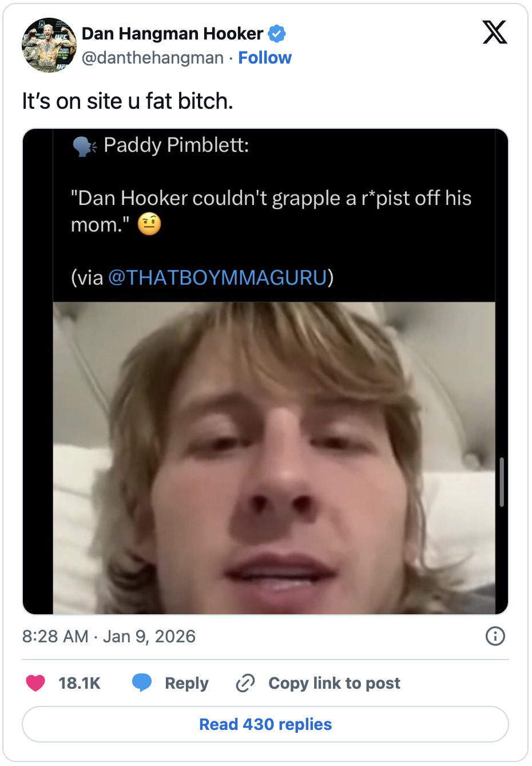Click the blue verified checkmark badge
The height and width of the screenshot is (766, 532).
click(277, 34)
